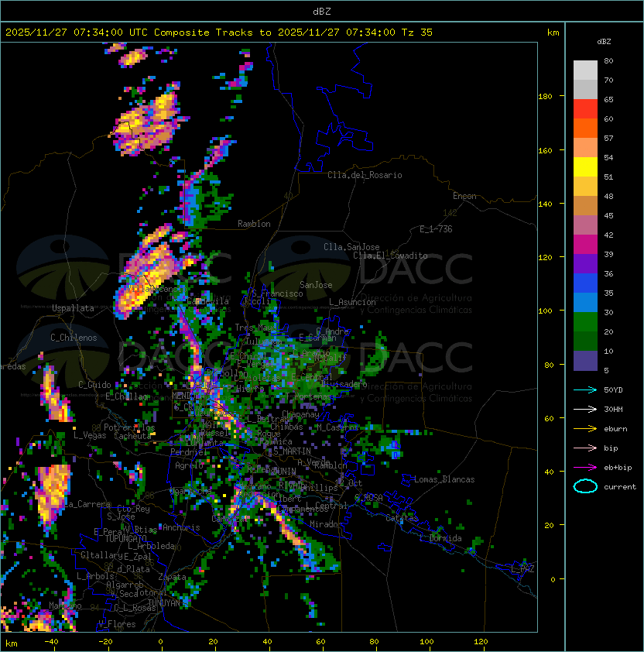Click the 'Lomas_Blancas' map label

pos(444,479)
